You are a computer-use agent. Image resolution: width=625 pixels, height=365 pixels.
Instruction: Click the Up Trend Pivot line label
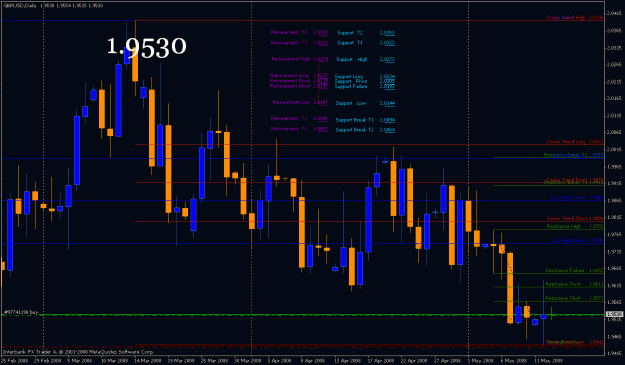click(577, 198)
